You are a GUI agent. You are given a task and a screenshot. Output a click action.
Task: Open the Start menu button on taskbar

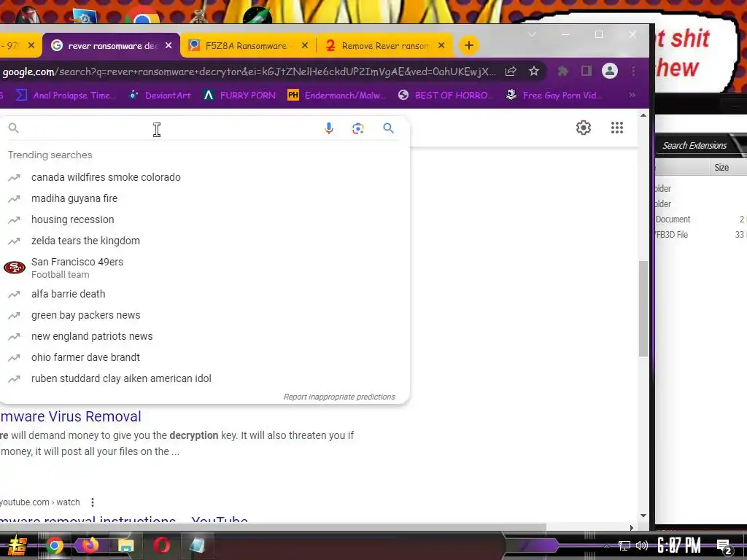coord(17,545)
